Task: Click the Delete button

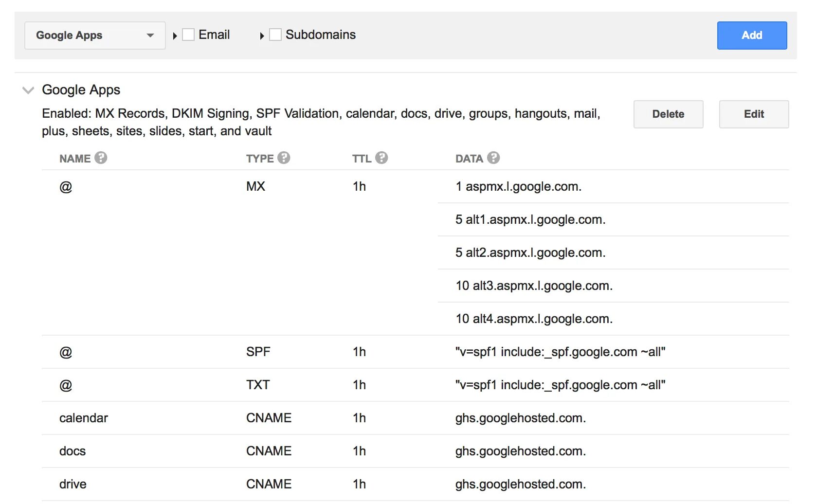Action: [668, 114]
